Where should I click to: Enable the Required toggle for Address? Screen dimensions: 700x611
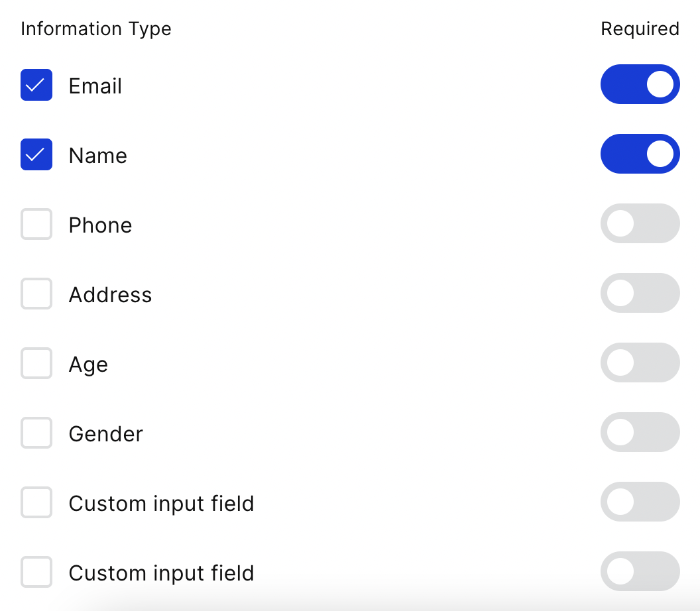640,293
